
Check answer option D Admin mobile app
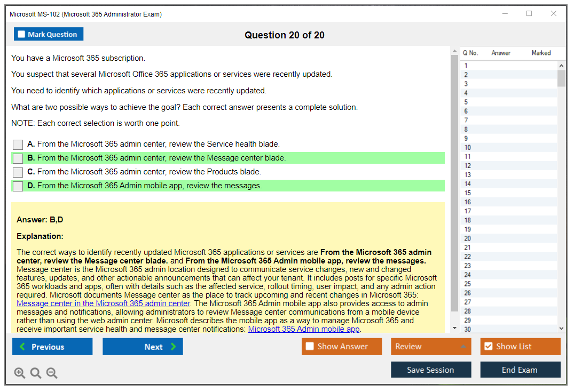[x=18, y=186]
